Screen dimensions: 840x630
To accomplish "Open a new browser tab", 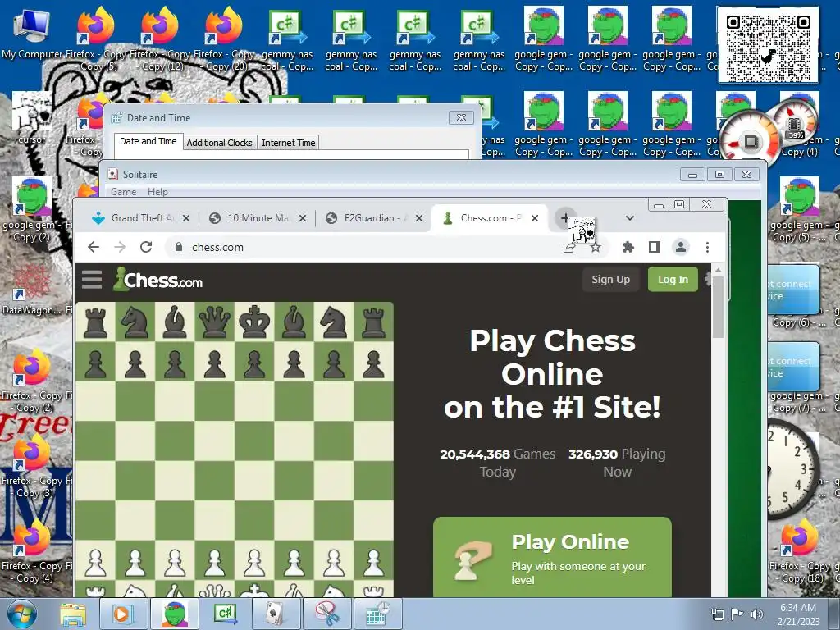I will [564, 218].
